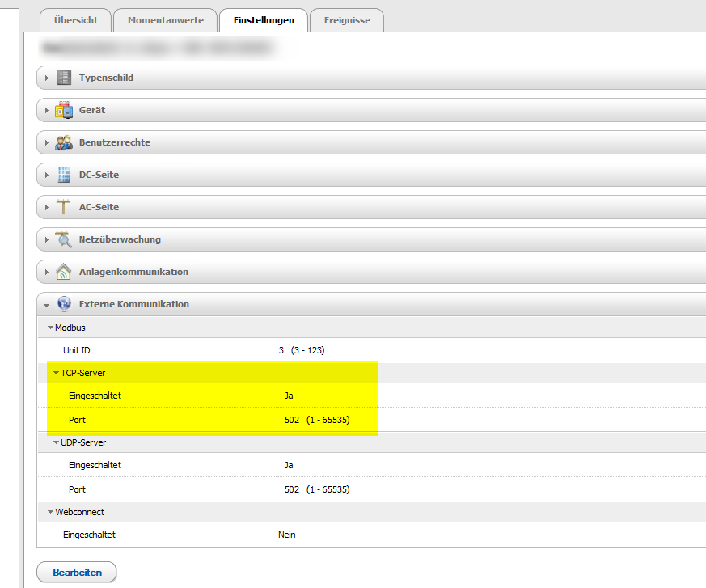Select the UDP-Server Port label
The width and height of the screenshot is (706, 588).
click(x=77, y=489)
